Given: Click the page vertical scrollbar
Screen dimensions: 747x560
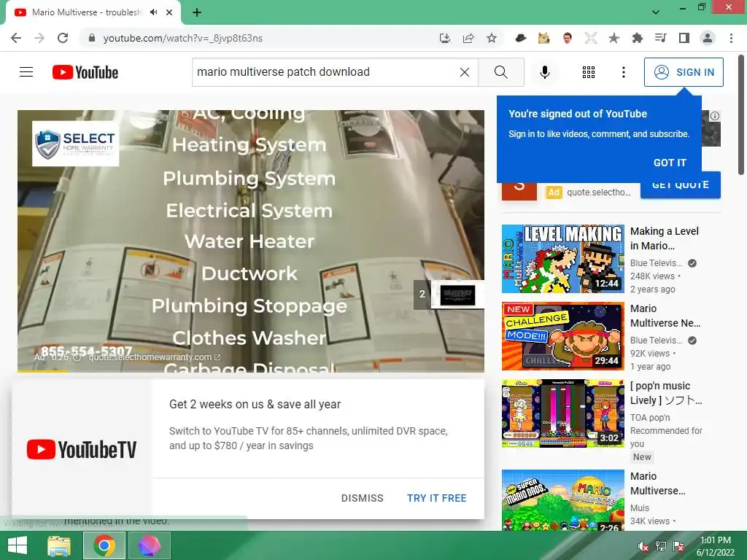Looking at the screenshot, I should click(x=741, y=114).
